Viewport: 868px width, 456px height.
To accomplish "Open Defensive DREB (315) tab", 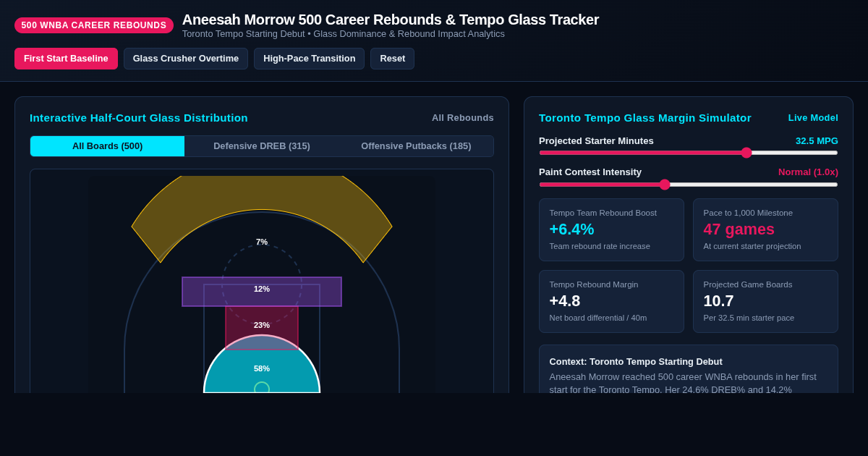I will click(262, 146).
